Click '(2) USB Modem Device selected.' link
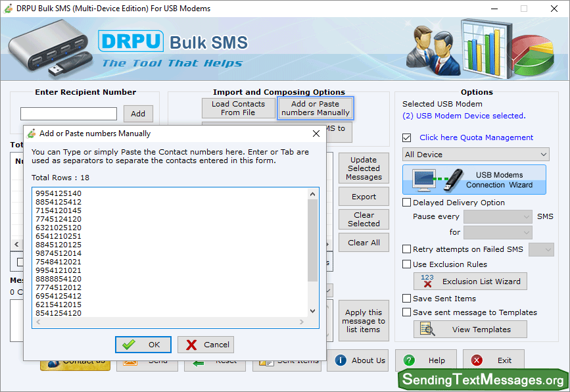The height and width of the screenshot is (392, 570). [464, 116]
